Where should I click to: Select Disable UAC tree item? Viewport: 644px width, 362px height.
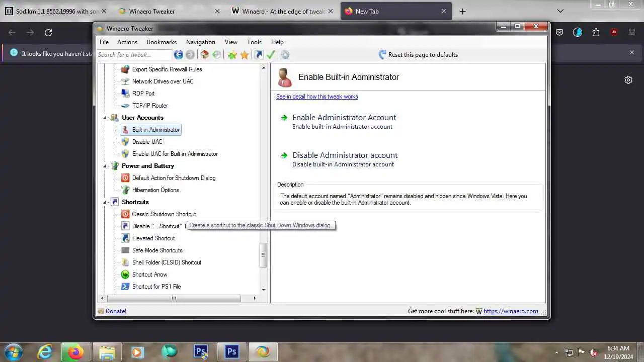(147, 142)
